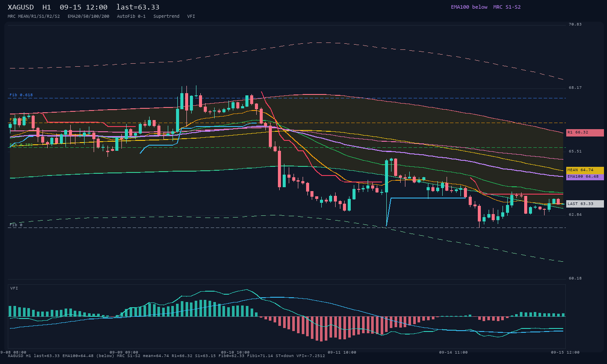Click the '09-15 12:00' time axis label
Screen dimensions: 607x364
(565, 352)
